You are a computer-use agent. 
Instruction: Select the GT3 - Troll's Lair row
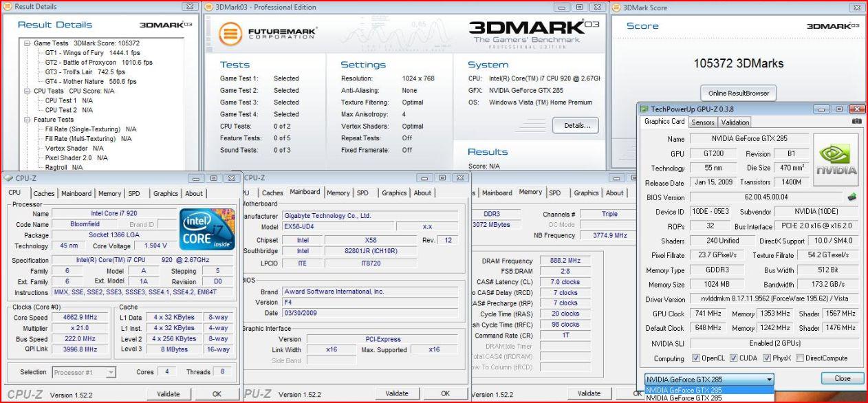[x=85, y=72]
